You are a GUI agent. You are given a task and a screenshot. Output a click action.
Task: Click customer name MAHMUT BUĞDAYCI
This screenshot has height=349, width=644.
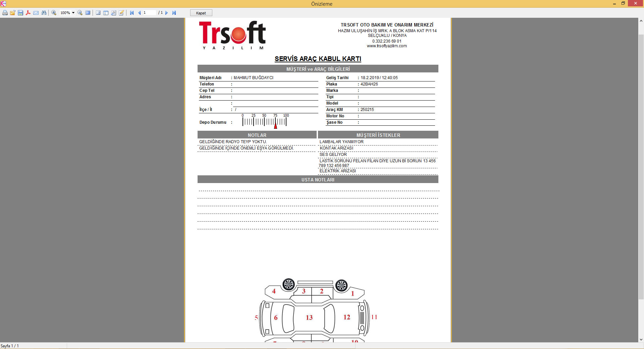(254, 78)
